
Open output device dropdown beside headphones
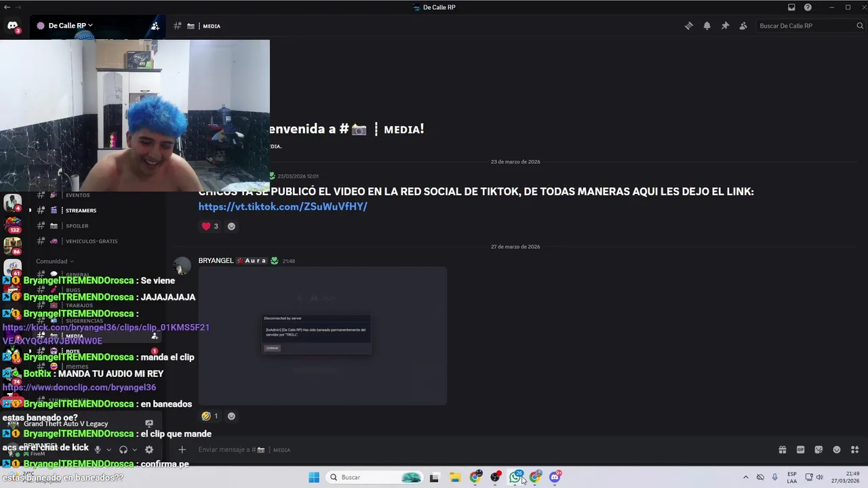coord(134,449)
